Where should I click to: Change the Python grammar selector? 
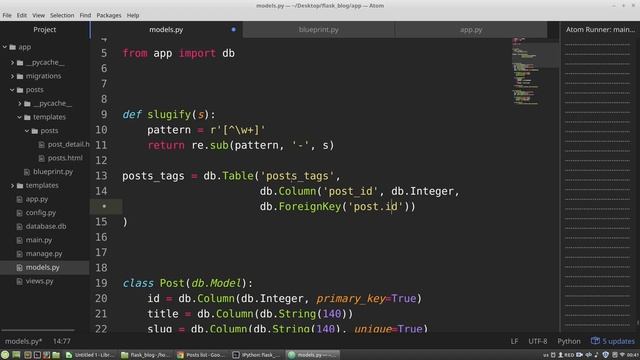(569, 341)
